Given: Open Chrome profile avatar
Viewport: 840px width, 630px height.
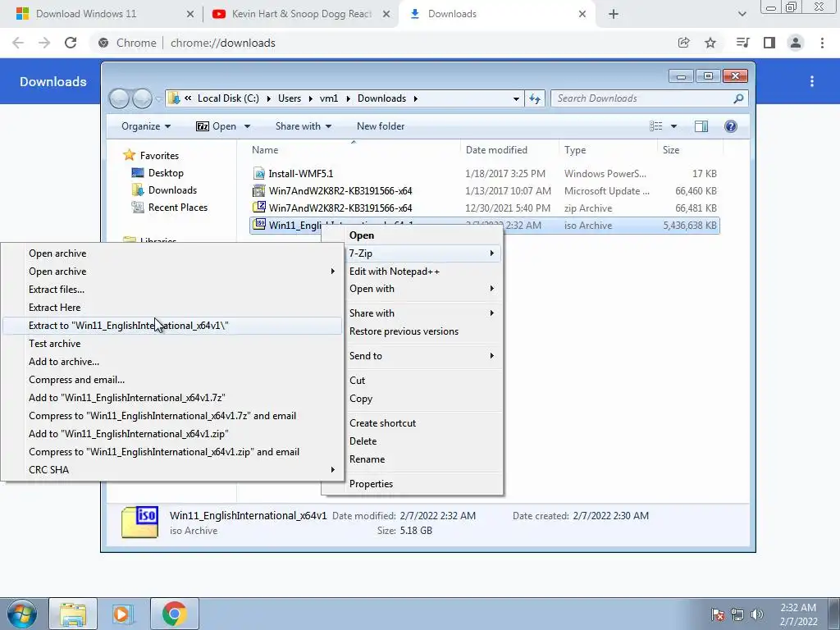Looking at the screenshot, I should tap(796, 43).
